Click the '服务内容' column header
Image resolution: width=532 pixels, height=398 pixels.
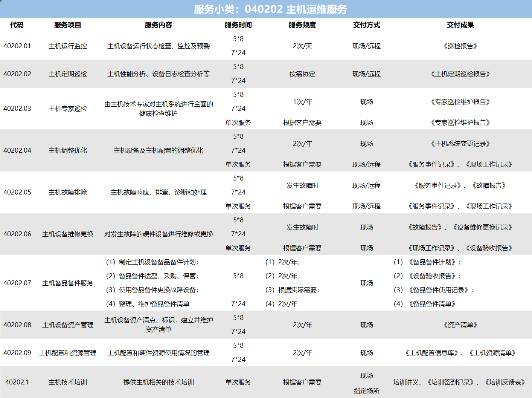(159, 25)
